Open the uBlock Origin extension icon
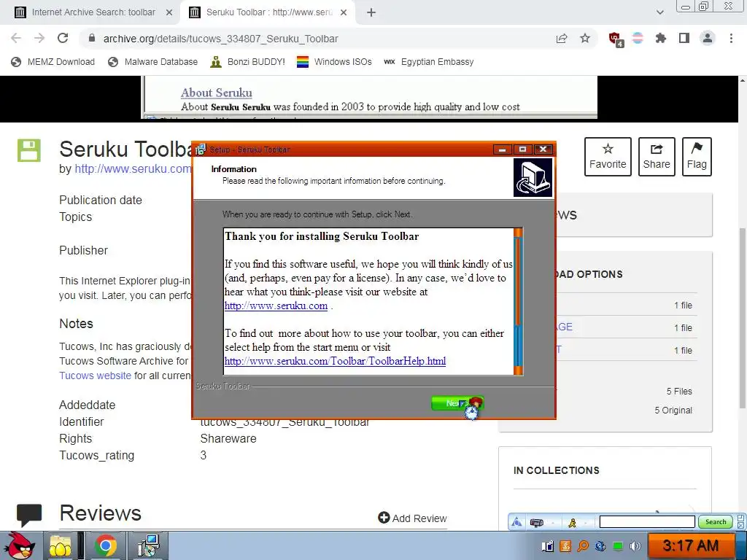Viewport: 747px width, 560px height. (x=616, y=39)
